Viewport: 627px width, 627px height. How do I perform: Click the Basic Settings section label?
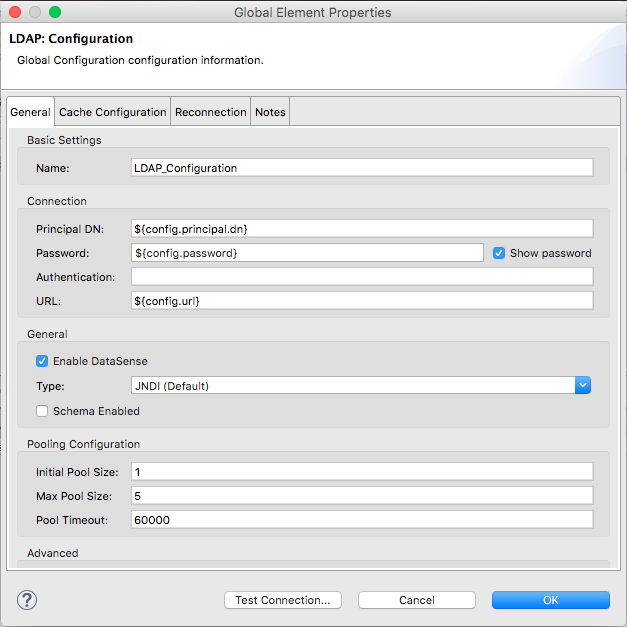(x=64, y=140)
